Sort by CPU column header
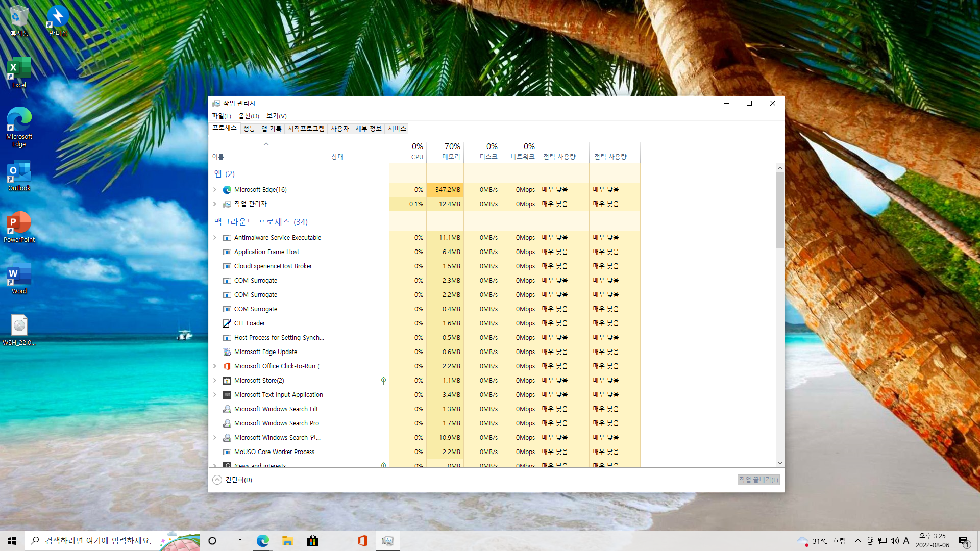Image resolution: width=980 pixels, height=551 pixels. pos(408,151)
